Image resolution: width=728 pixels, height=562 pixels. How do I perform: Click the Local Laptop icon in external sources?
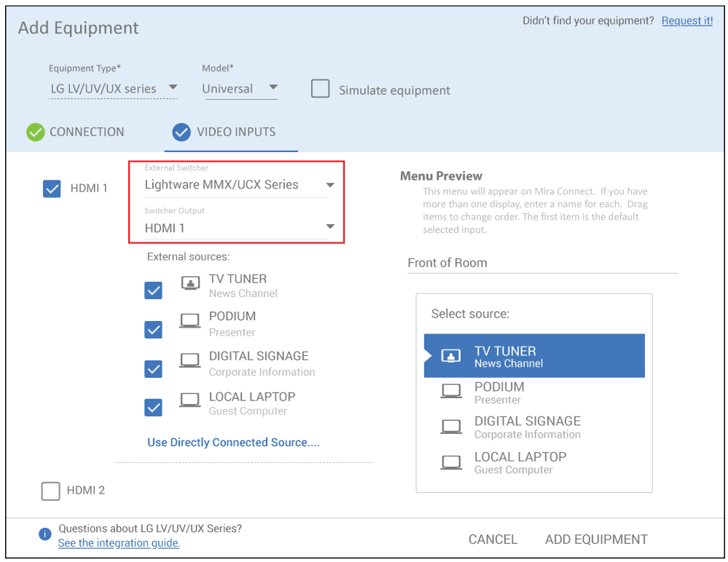[x=190, y=400]
